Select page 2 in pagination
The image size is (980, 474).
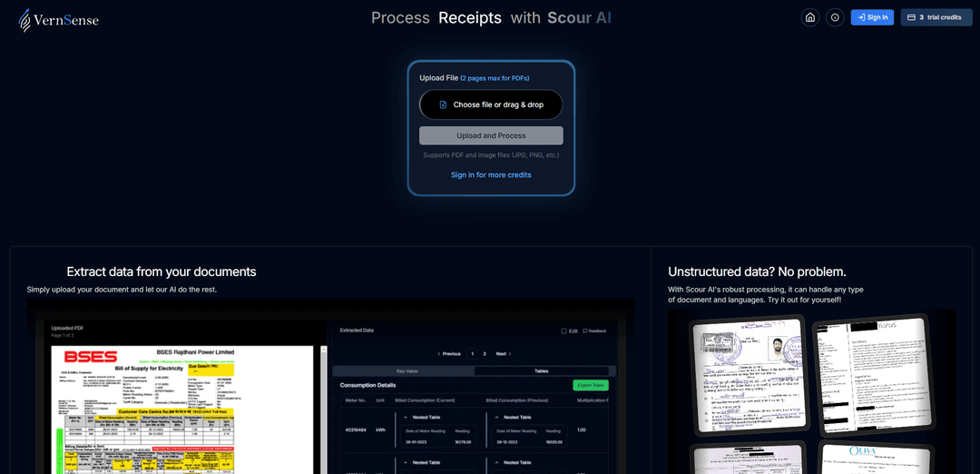(485, 354)
